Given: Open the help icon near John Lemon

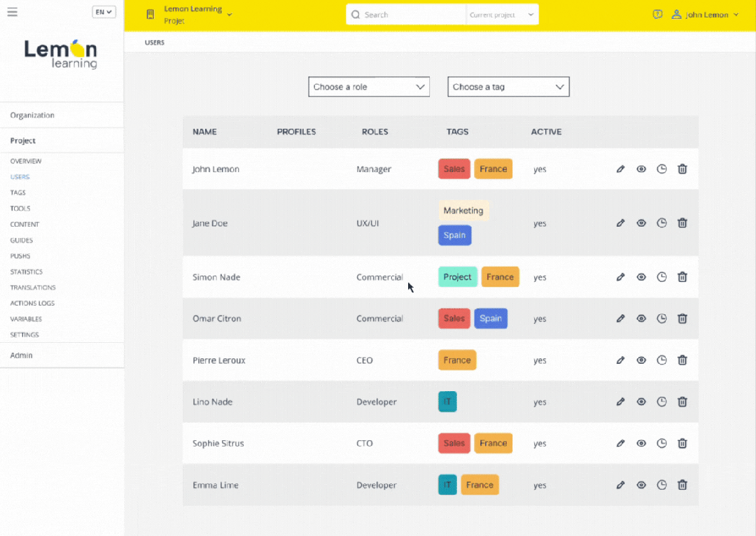Looking at the screenshot, I should (657, 15).
